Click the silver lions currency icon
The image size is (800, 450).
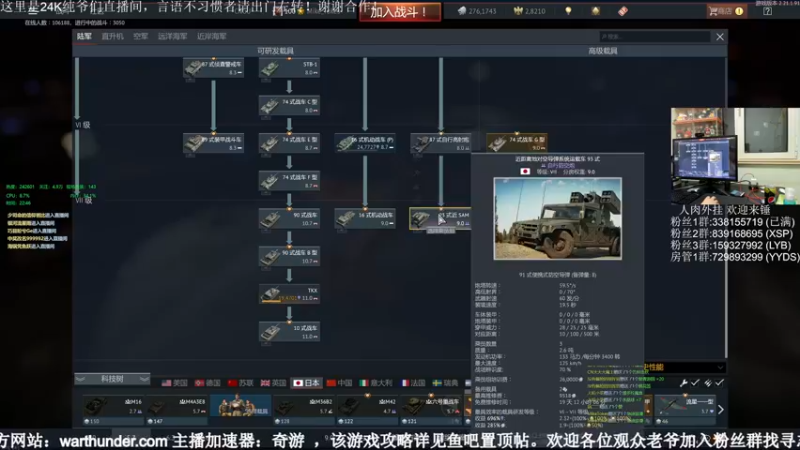tap(461, 11)
